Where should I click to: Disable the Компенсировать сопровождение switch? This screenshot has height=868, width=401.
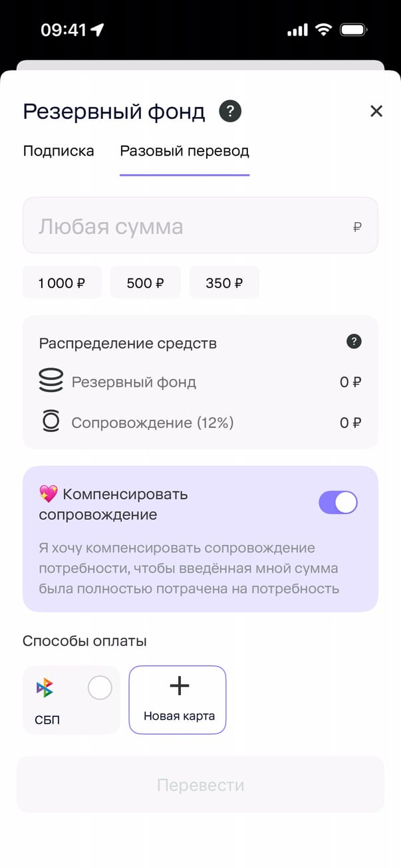pos(338,502)
